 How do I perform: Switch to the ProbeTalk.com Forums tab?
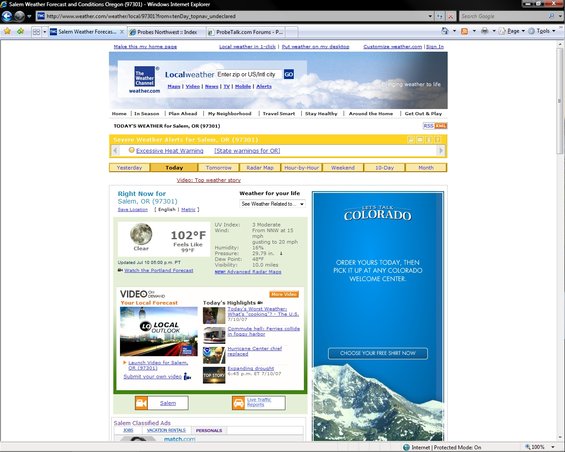(x=246, y=32)
